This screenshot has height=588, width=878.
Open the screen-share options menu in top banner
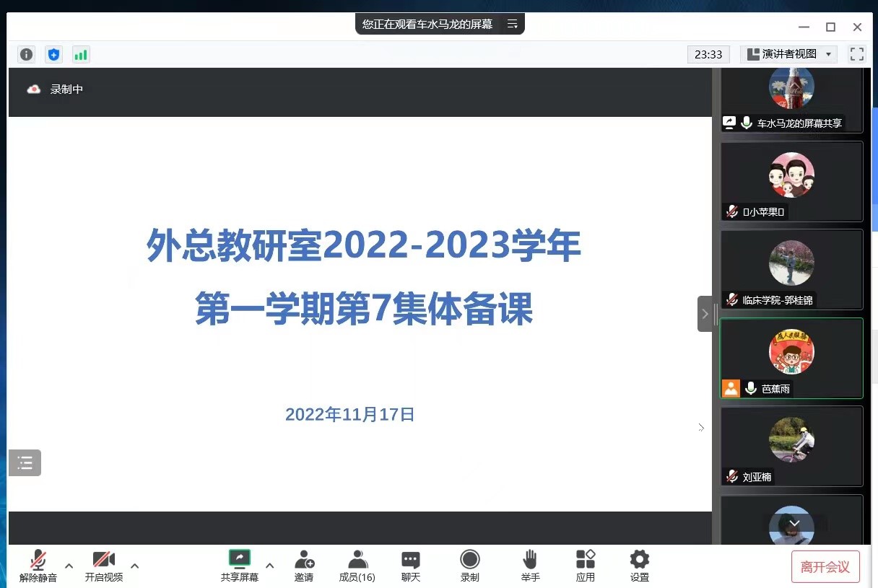point(512,24)
